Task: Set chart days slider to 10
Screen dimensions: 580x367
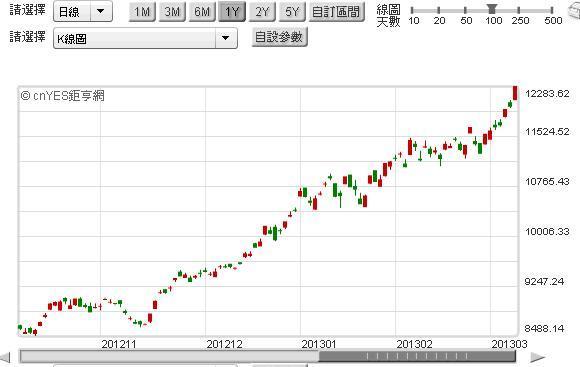Action: tap(412, 10)
